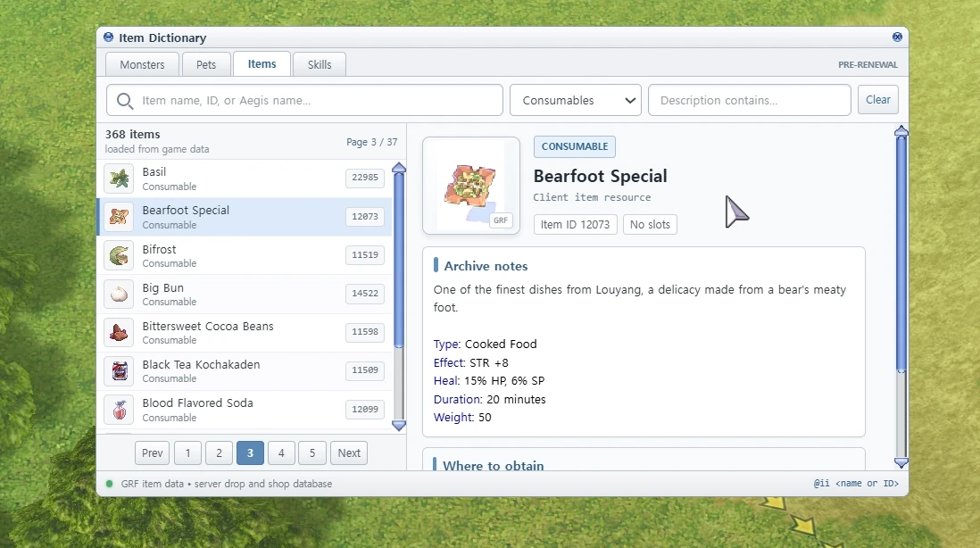Jump to page 4
Image resolution: width=980 pixels, height=548 pixels.
(281, 453)
